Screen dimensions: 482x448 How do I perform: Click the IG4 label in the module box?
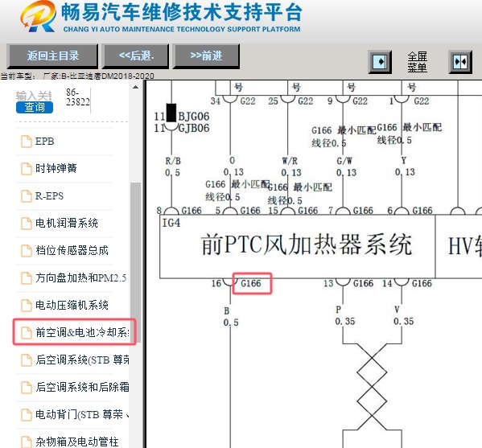pyautogui.click(x=171, y=223)
